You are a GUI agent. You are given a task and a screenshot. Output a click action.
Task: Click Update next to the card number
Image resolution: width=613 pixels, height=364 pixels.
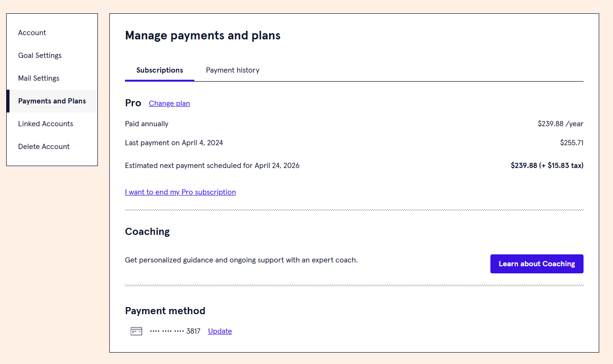click(220, 331)
